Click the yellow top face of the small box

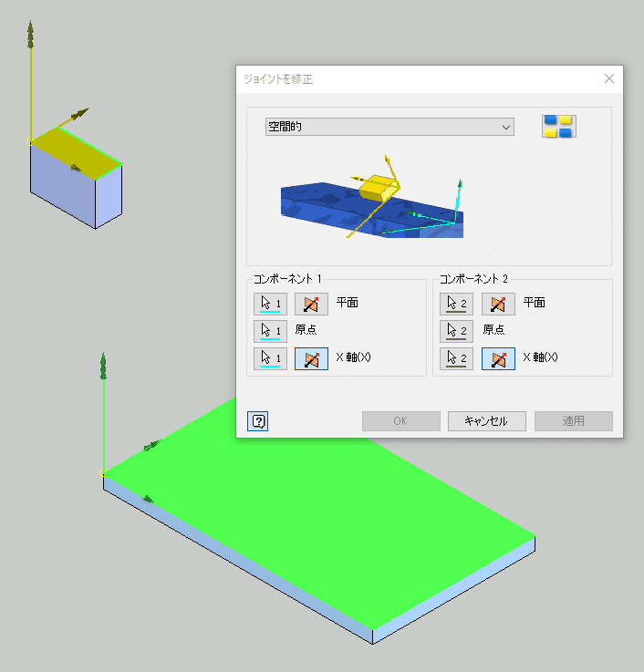click(x=77, y=153)
